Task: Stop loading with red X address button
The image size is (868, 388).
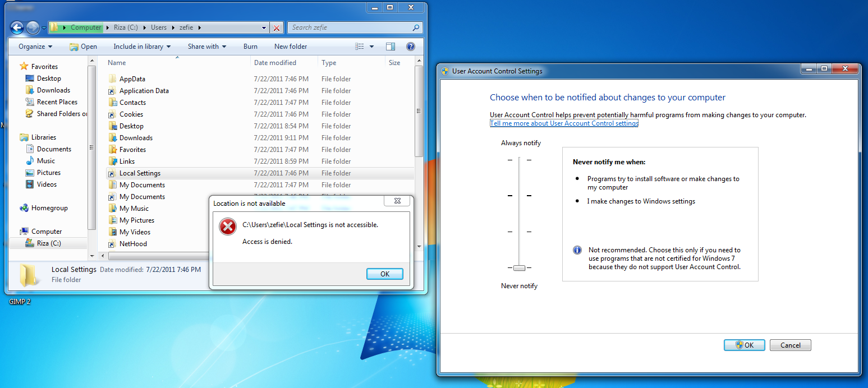Action: coord(277,27)
